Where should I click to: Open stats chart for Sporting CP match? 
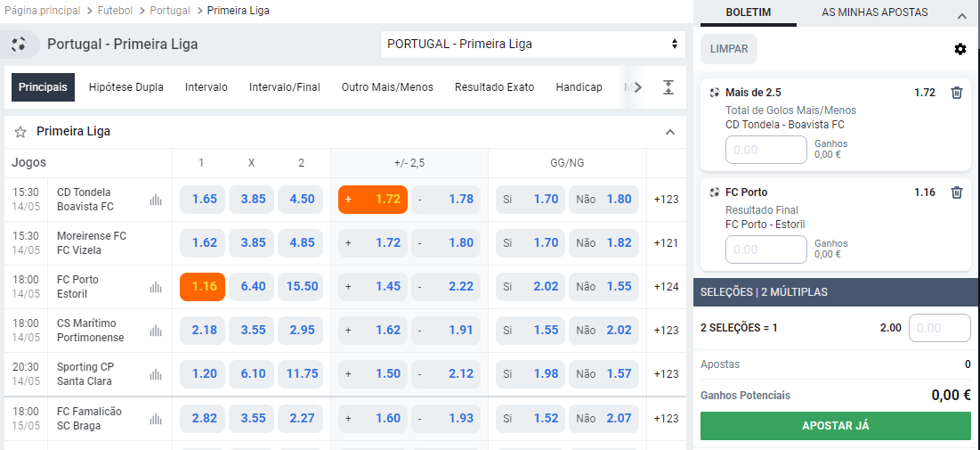(x=157, y=374)
